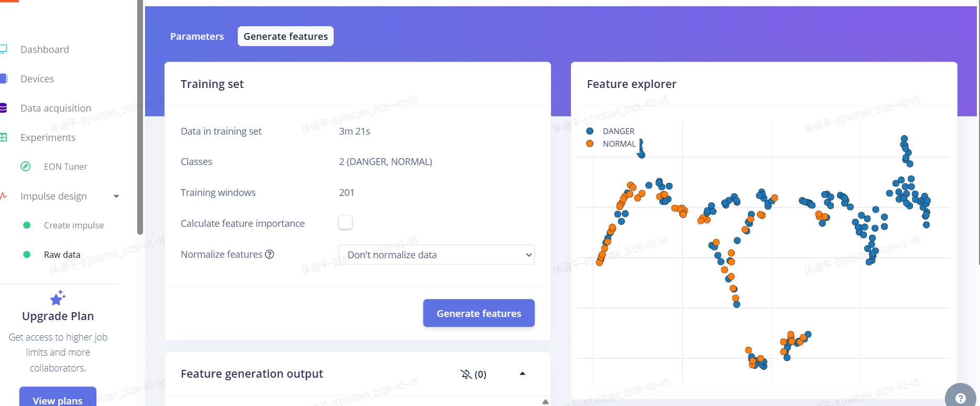The width and height of the screenshot is (980, 406).
Task: Open the Normalize features dropdown
Action: [436, 255]
